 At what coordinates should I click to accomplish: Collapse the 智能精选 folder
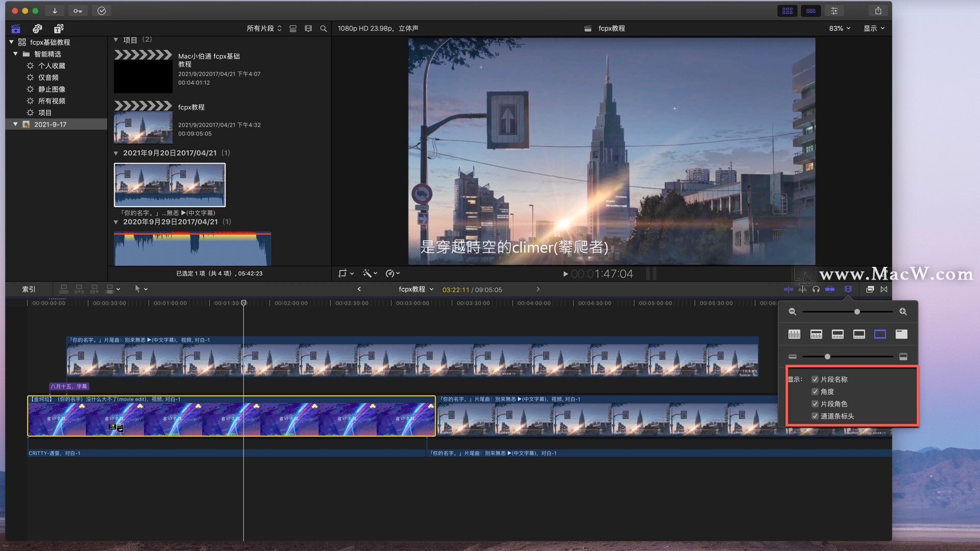point(15,54)
